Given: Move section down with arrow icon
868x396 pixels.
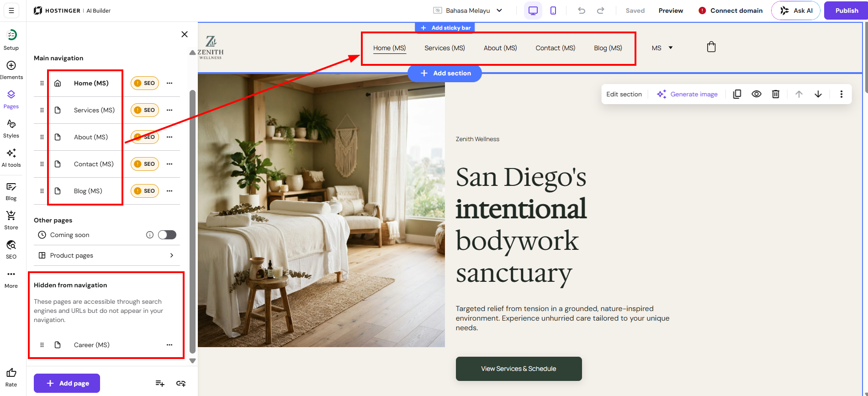Looking at the screenshot, I should [818, 94].
